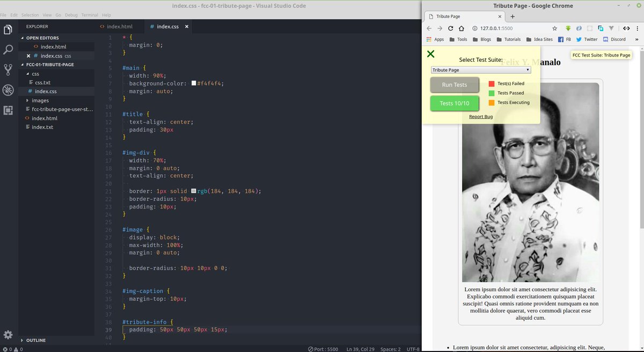
Task: Open the Tutorials bookmarks folder
Action: tap(508, 39)
